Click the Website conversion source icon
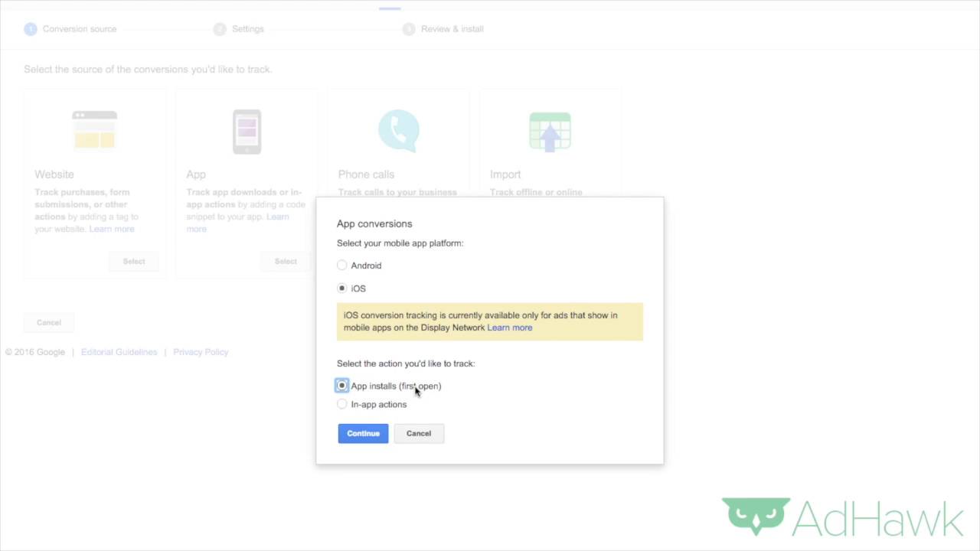Image resolution: width=980 pixels, height=551 pixels. 94,130
